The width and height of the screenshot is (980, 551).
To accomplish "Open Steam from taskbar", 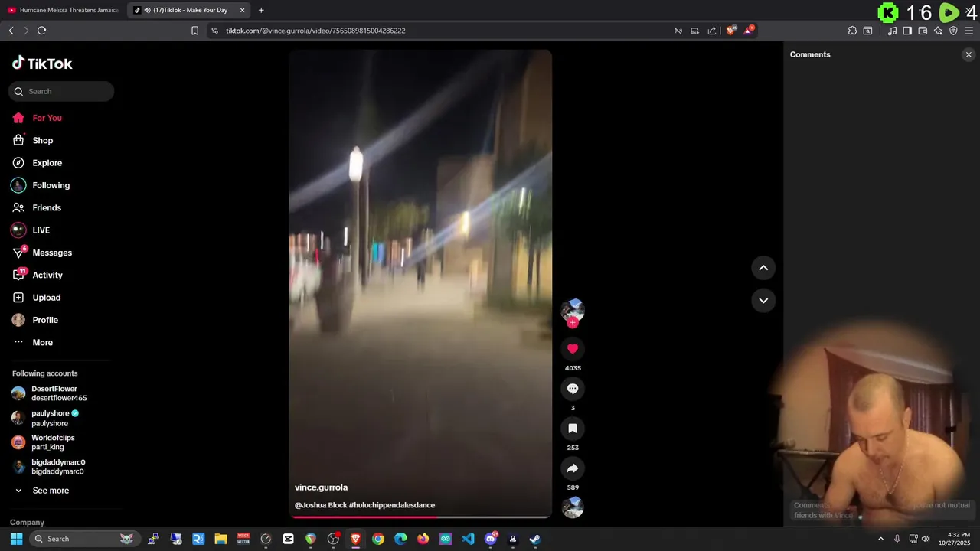I will point(535,539).
